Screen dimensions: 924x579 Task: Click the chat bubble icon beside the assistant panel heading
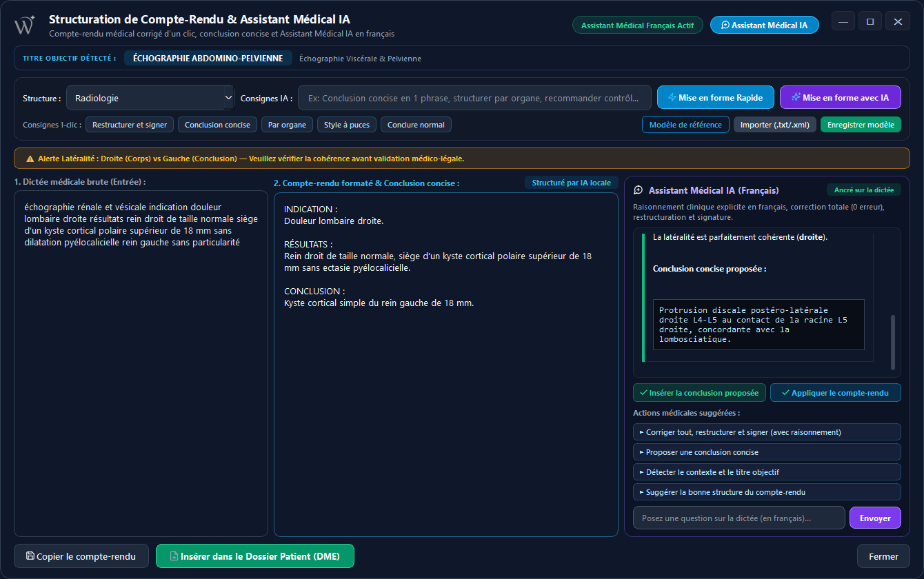coord(639,190)
